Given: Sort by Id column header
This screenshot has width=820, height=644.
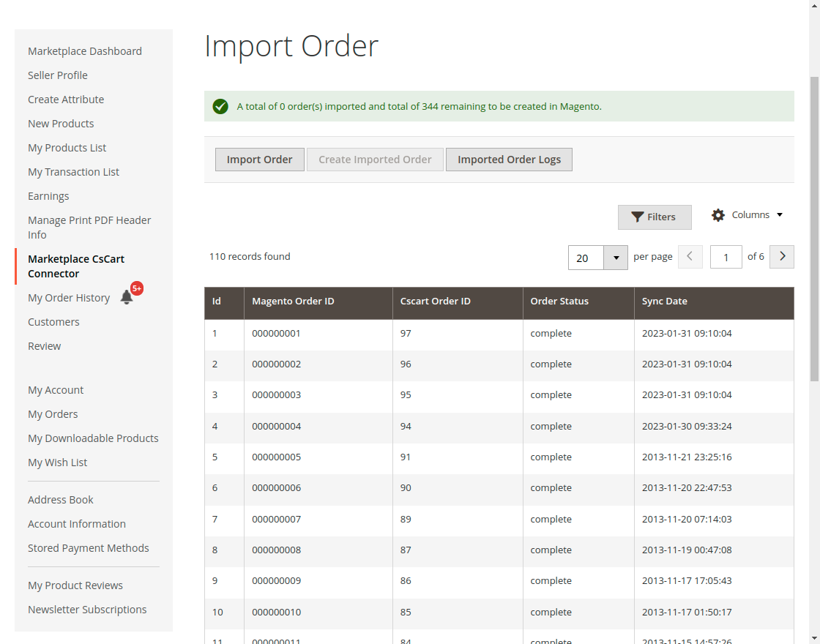Looking at the screenshot, I should (x=224, y=303).
